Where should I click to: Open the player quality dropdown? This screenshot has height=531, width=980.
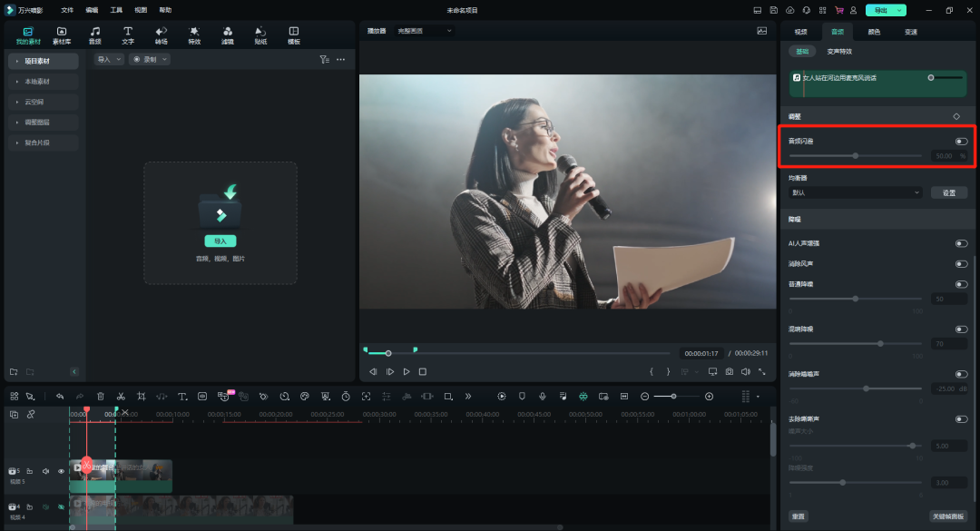pos(425,31)
